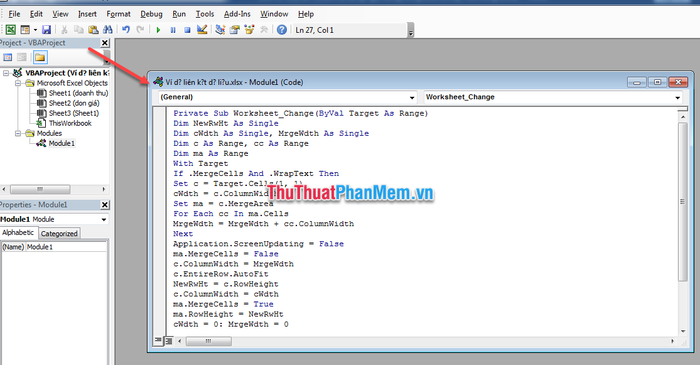This screenshot has width=700, height=365.
Task: Open the Object Browser toolbar icon
Action: pos(249,30)
